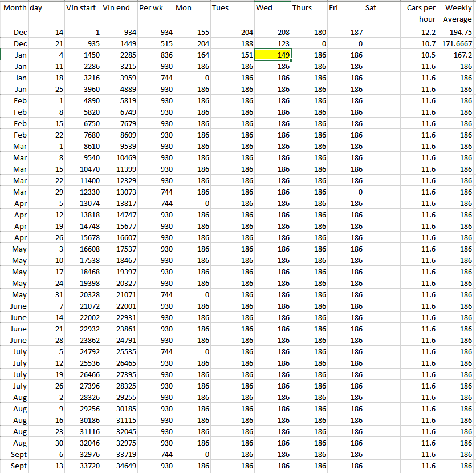Select the Vin start cell 1450
Screen dimensions: 476x473
tap(82, 55)
